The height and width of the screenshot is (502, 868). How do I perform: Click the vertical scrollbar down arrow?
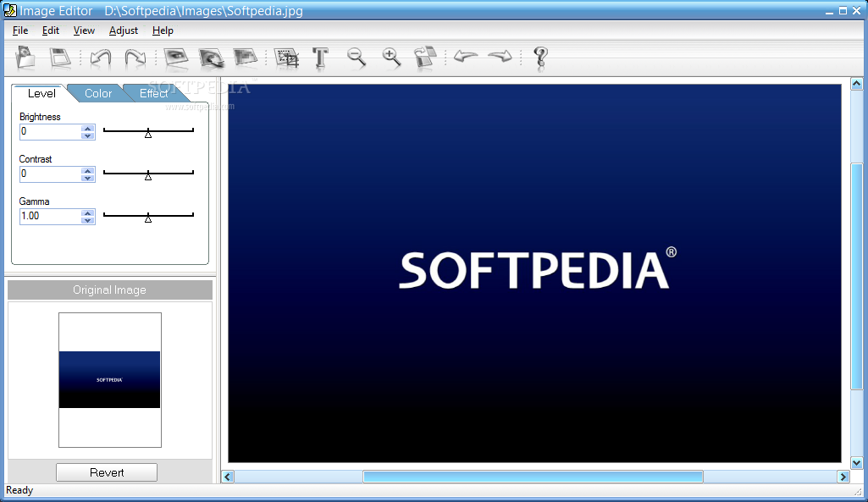856,463
